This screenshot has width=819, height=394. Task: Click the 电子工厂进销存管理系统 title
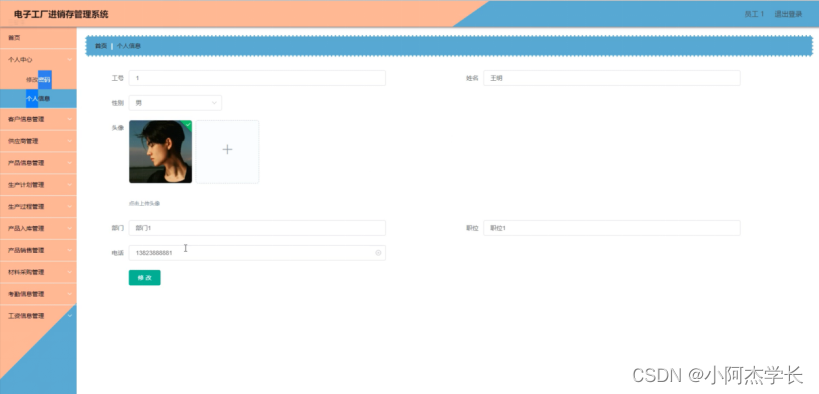click(x=61, y=14)
